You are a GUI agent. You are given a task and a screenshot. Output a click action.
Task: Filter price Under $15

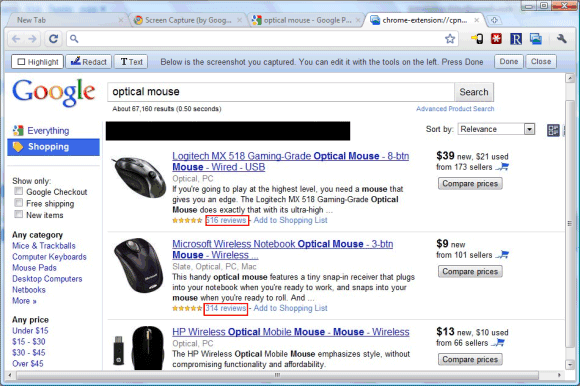30,331
